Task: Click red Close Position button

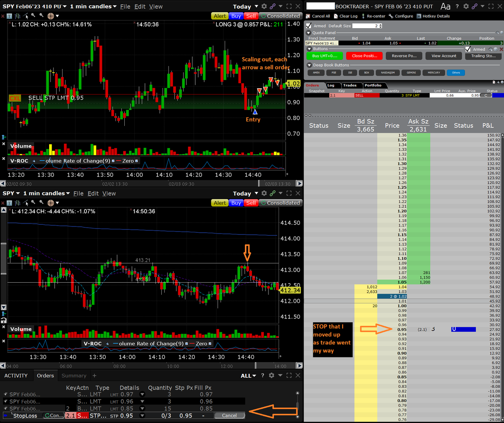Action: (x=364, y=56)
